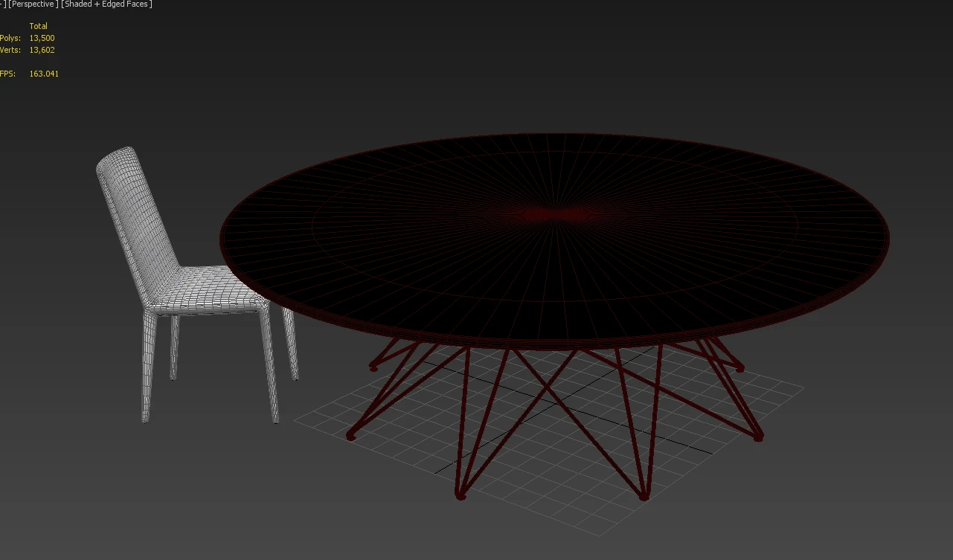Click the Polys '13,500' value
Image resolution: width=953 pixels, height=560 pixels.
(42, 38)
